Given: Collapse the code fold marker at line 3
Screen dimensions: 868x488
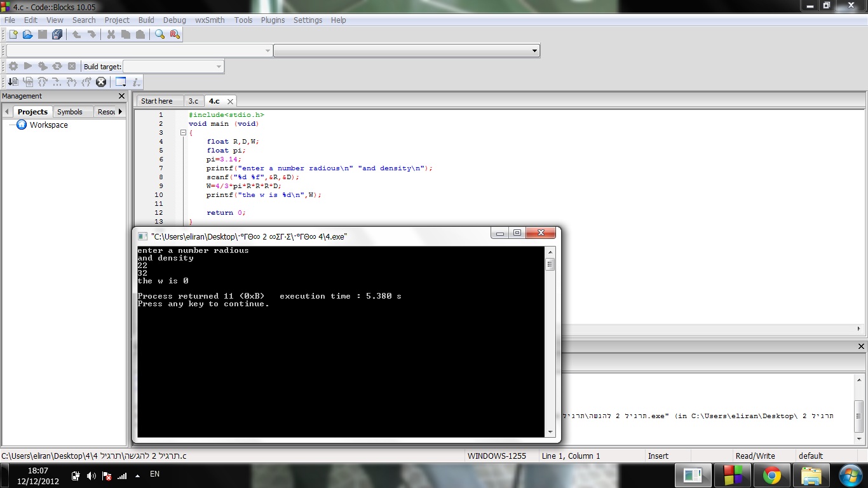Looking at the screenshot, I should tap(183, 133).
